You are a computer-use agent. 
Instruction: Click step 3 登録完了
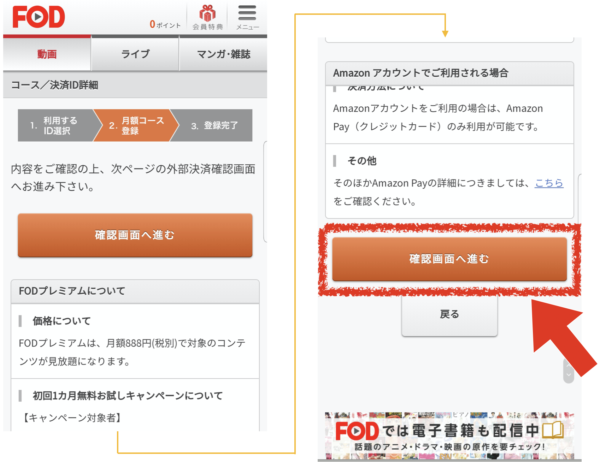tap(214, 126)
